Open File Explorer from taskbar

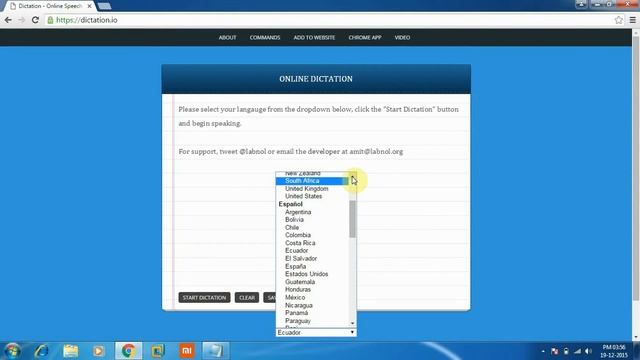pos(70,351)
